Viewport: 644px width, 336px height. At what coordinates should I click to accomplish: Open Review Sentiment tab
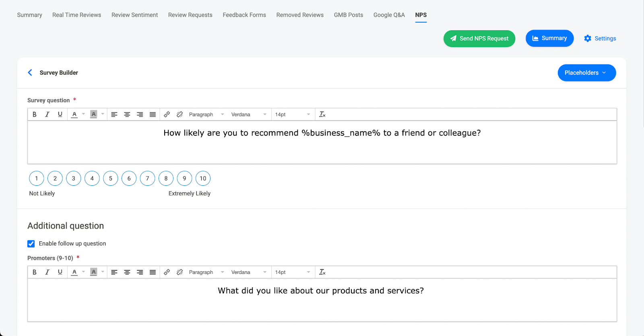134,15
